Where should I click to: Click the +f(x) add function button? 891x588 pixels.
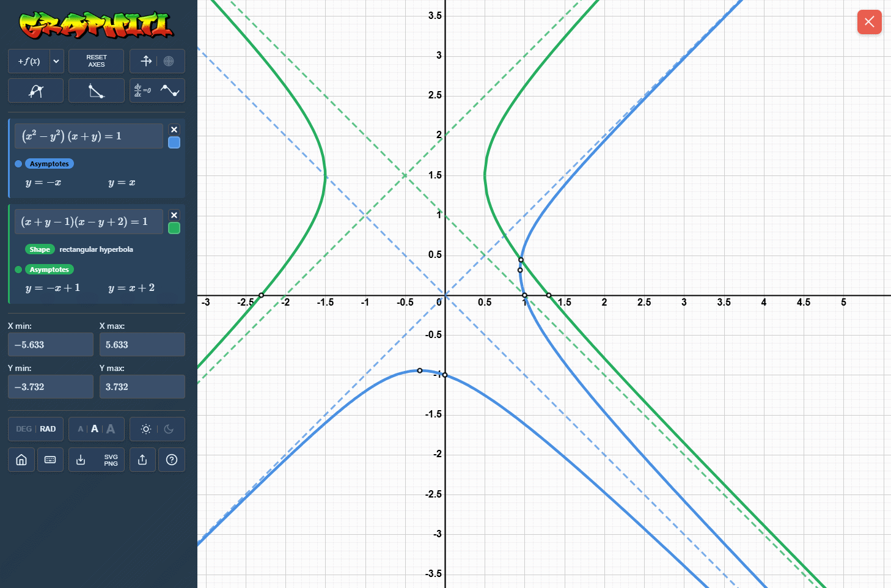click(29, 61)
